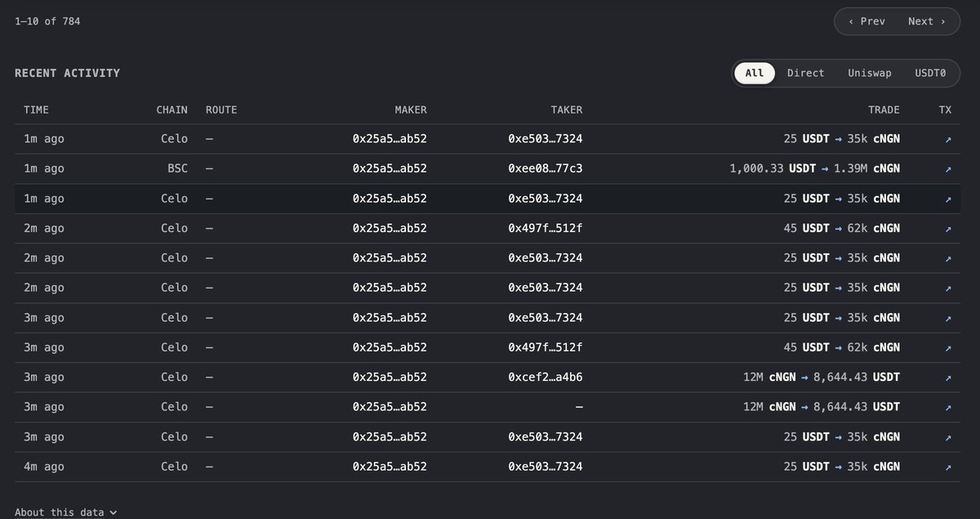
Task: Click the BSC chain cell
Action: pyautogui.click(x=177, y=169)
